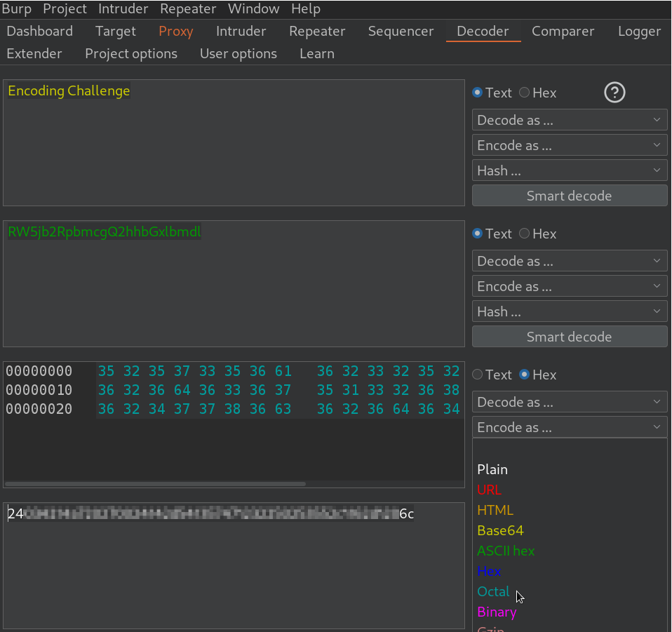Click the Base64 text 'RW5jb2RpbmcgQ2hhbGxlbmdl'
This screenshot has height=632, width=672.
104,231
